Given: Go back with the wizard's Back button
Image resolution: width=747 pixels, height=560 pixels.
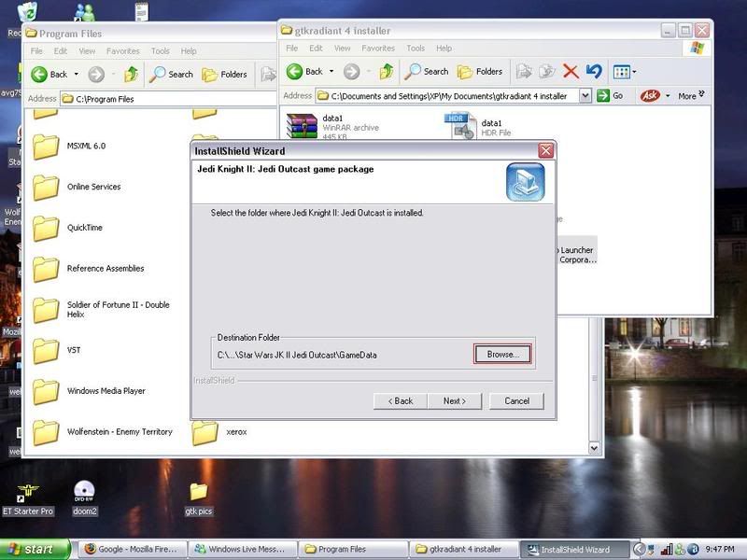Looking at the screenshot, I should (400, 400).
